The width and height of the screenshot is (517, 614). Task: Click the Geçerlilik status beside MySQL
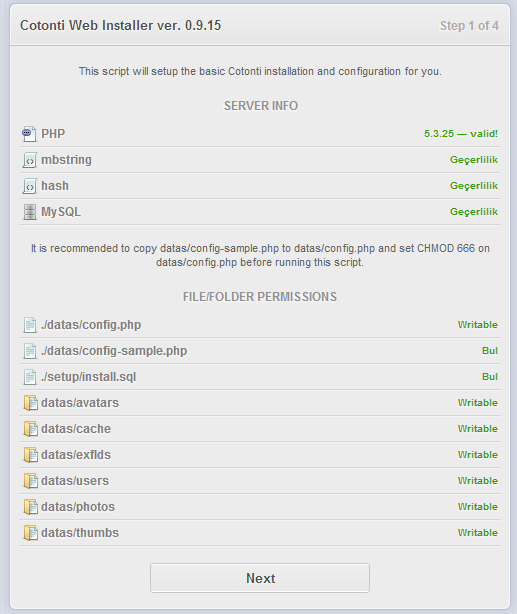pos(474,212)
